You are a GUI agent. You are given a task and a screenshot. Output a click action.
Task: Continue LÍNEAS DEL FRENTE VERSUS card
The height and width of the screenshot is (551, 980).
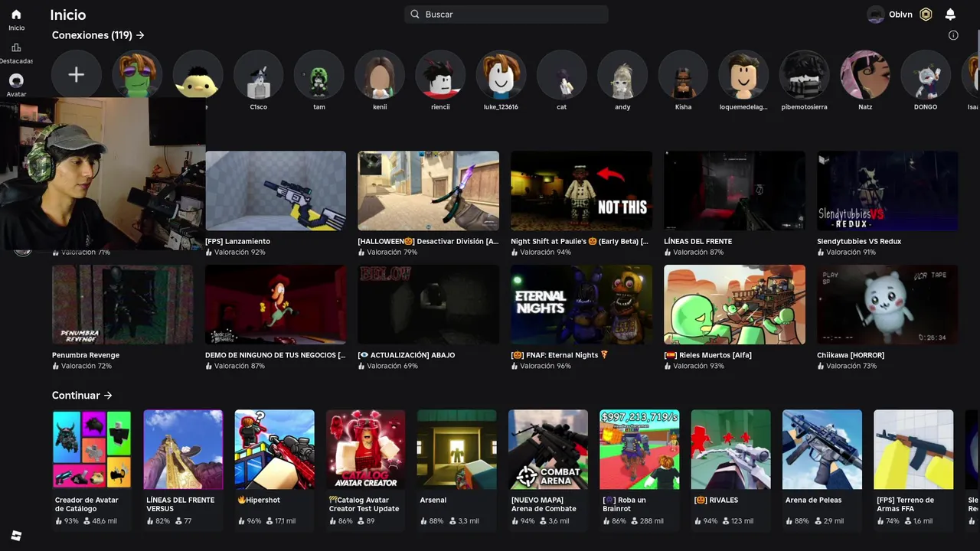(x=183, y=471)
